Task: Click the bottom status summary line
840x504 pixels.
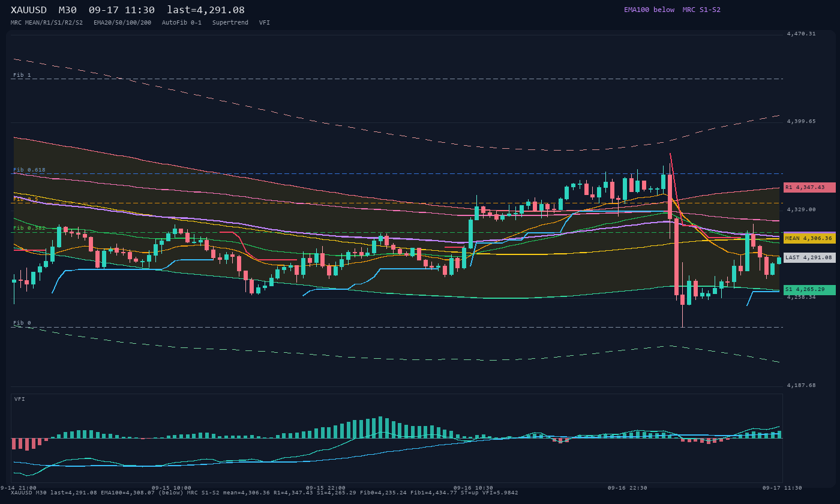Action: pyautogui.click(x=265, y=493)
